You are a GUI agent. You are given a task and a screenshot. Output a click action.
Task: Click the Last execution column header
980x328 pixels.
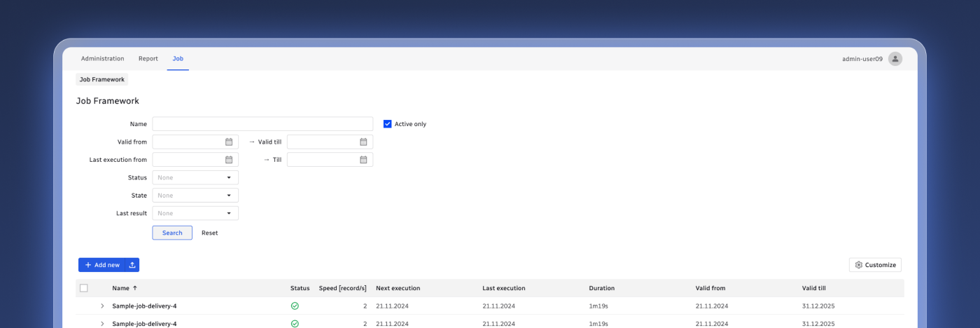click(x=504, y=288)
